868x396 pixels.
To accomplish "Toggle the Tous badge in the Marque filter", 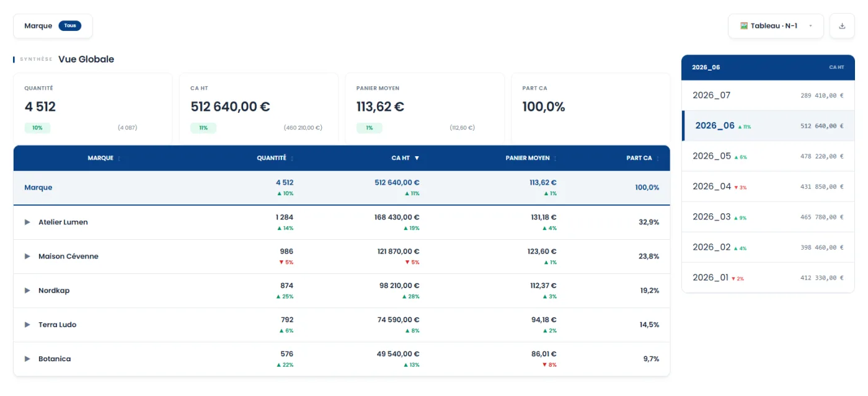I will pyautogui.click(x=70, y=26).
